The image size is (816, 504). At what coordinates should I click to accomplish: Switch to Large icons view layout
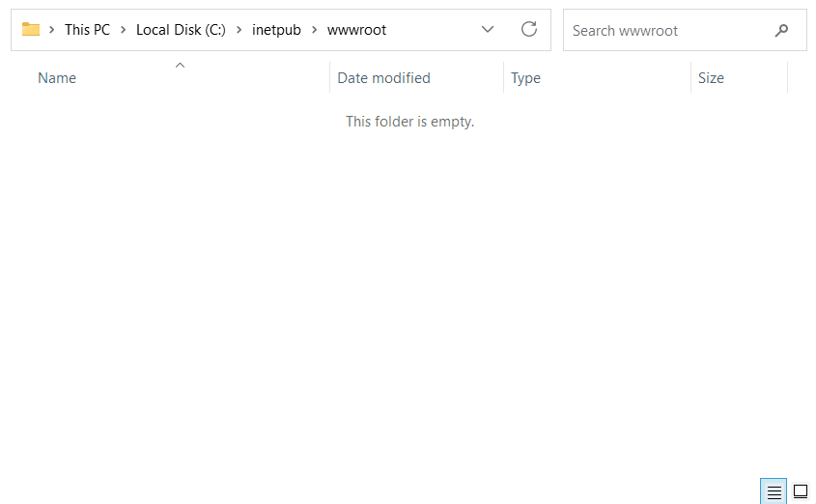tap(801, 491)
